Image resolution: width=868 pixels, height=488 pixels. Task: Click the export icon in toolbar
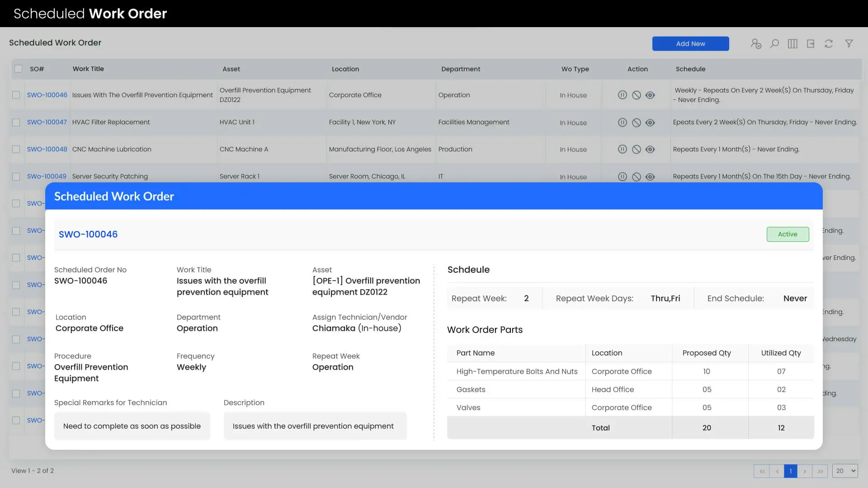coord(811,44)
